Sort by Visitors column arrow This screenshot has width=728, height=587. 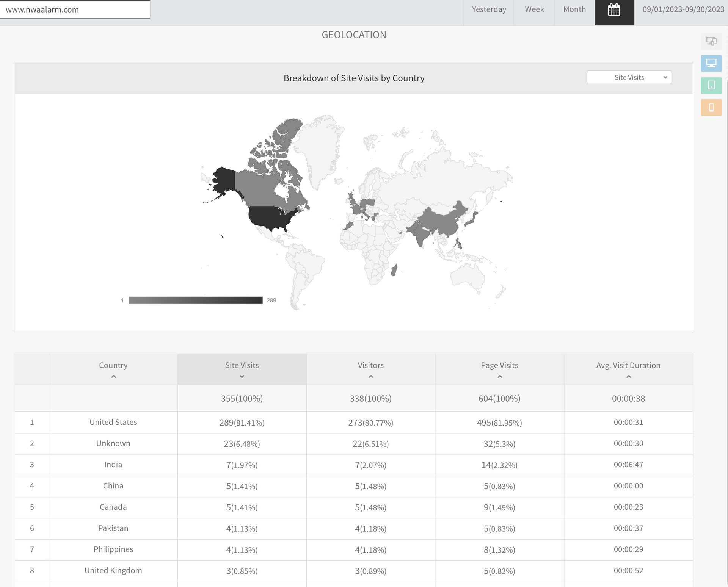click(x=371, y=377)
